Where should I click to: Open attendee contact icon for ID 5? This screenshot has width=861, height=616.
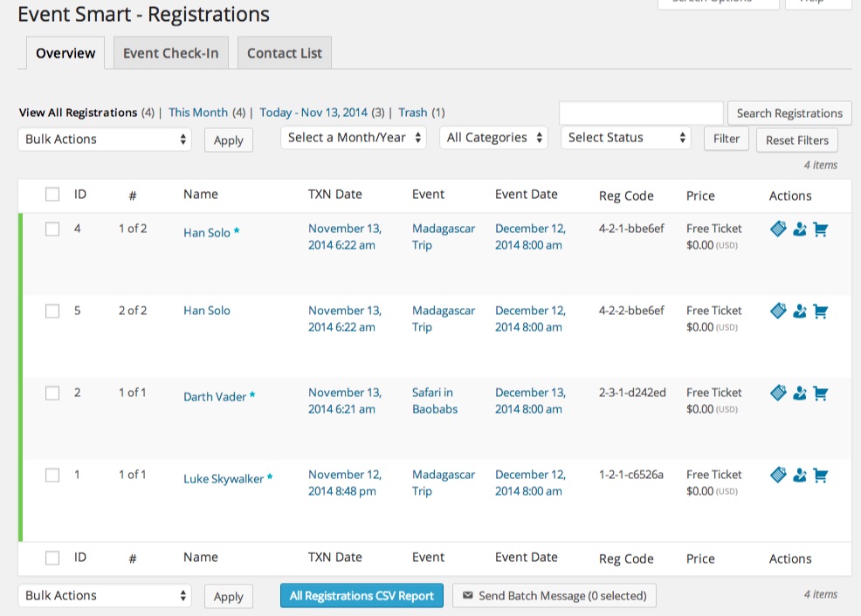800,311
